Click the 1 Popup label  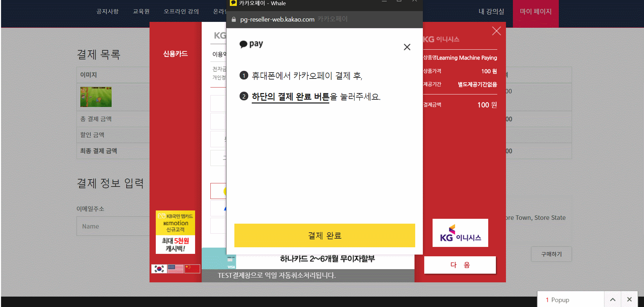coord(557,300)
